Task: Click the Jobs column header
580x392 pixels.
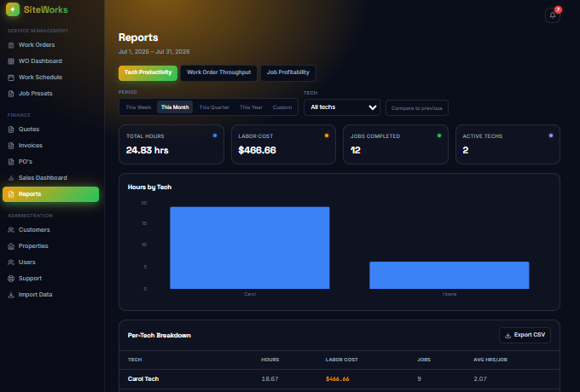Action: click(424, 360)
